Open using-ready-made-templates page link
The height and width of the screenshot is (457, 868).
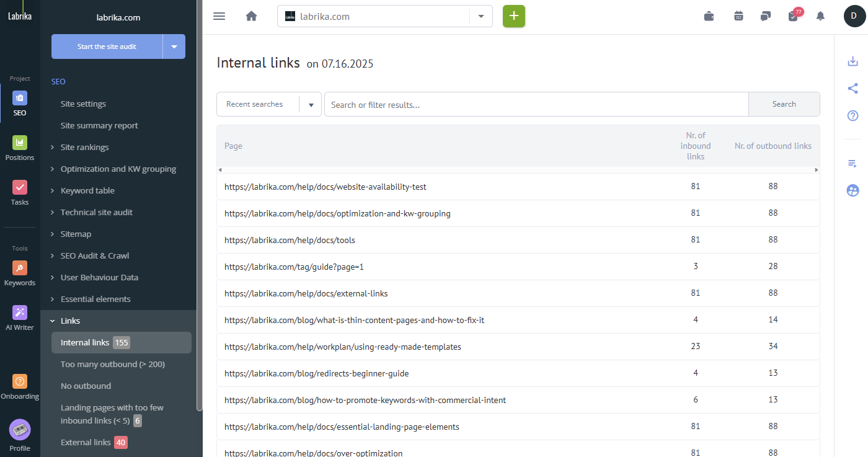(x=343, y=347)
